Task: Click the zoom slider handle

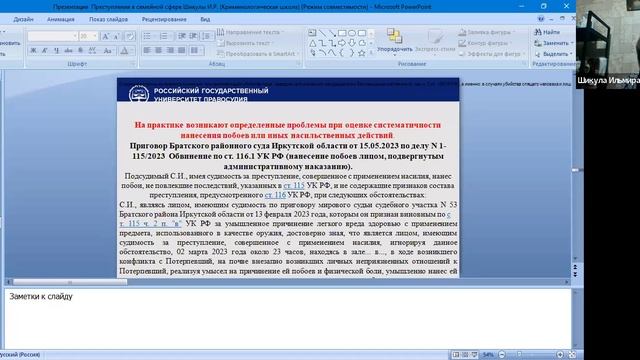Action: (520, 355)
